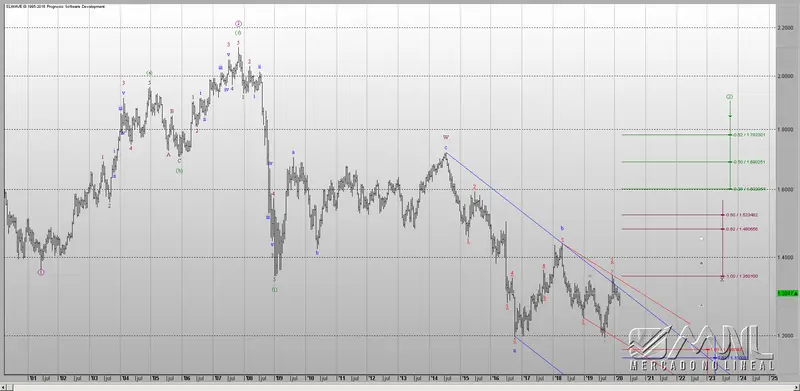Image resolution: width=800 pixels, height=391 pixels.
Task: Click the green (b) label at the 2005 low
Action: click(180, 170)
